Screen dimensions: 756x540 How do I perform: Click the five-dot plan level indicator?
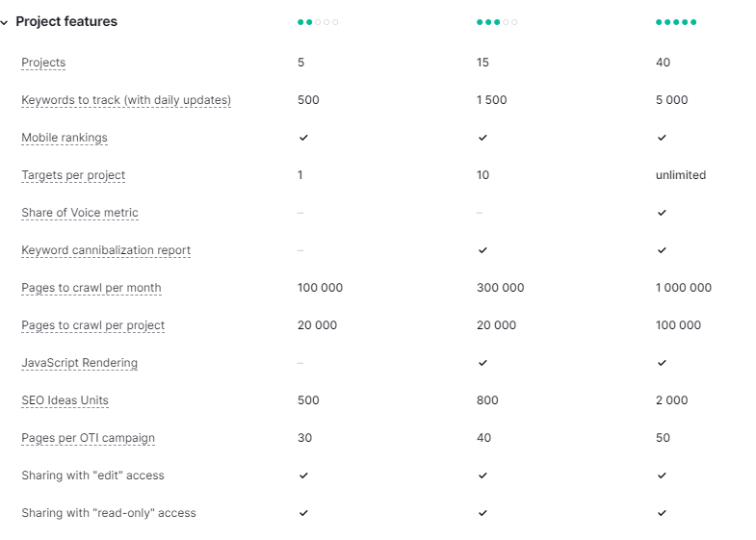click(x=676, y=22)
